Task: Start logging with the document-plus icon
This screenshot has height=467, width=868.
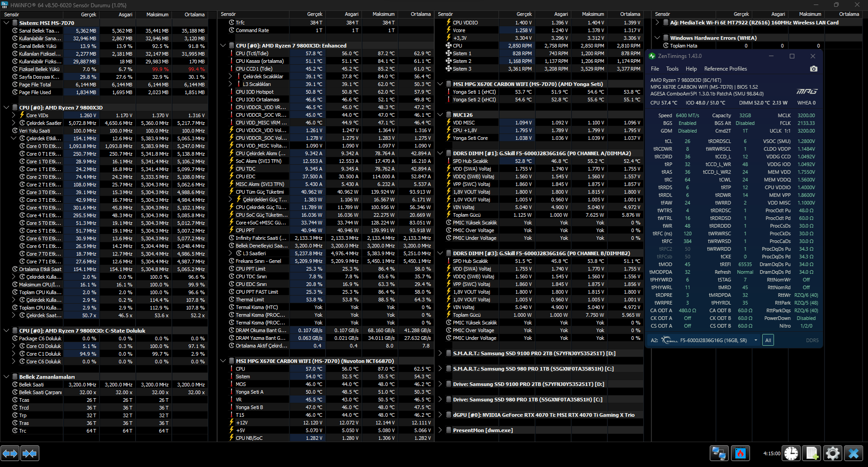Action: click(x=812, y=453)
